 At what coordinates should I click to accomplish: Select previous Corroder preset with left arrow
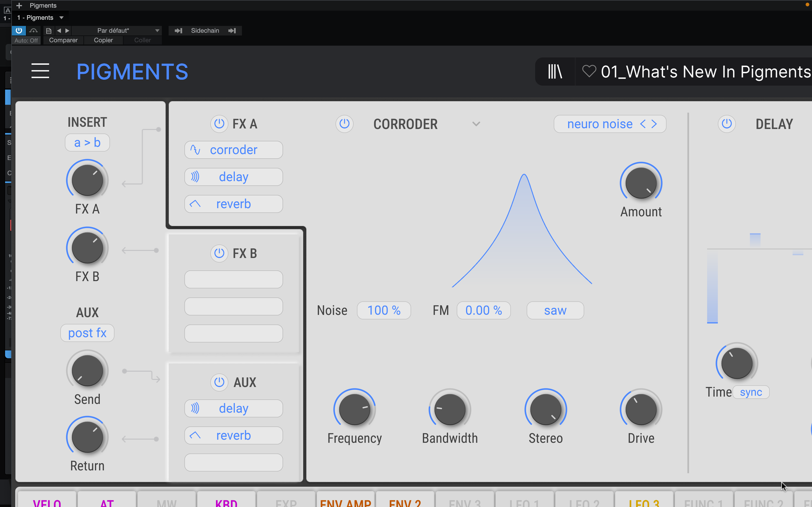click(643, 124)
